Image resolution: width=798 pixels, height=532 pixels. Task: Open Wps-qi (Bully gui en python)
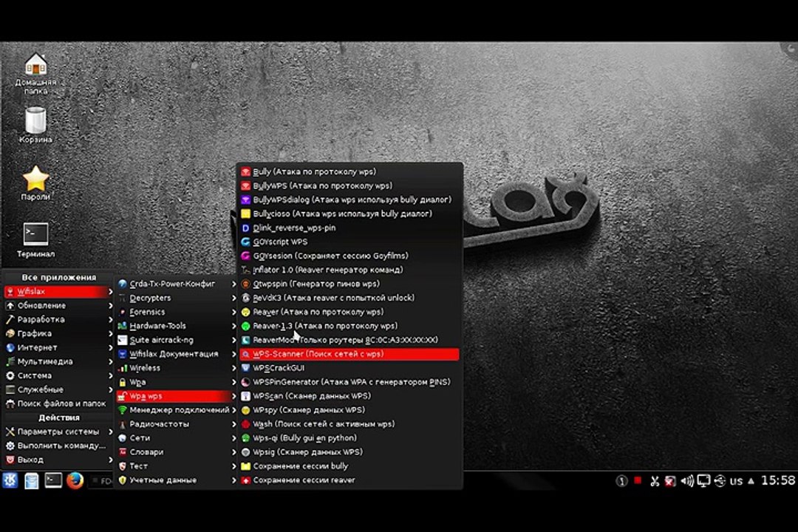pyautogui.click(x=349, y=438)
